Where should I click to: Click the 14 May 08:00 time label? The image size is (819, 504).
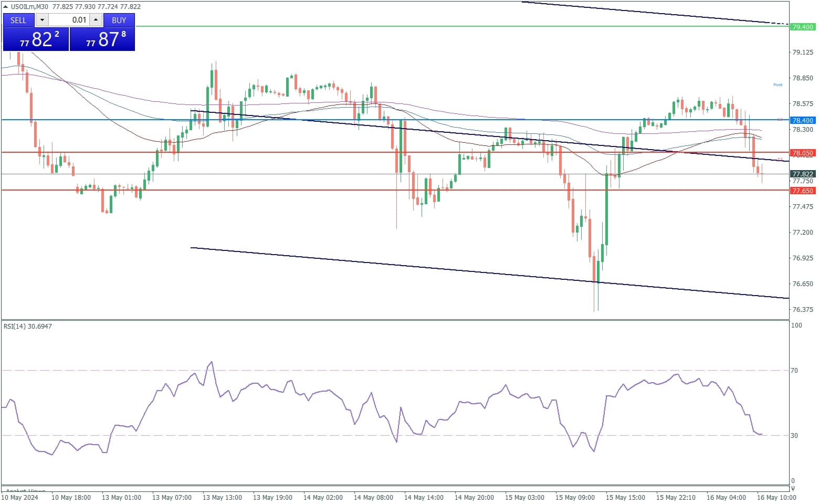[373, 497]
